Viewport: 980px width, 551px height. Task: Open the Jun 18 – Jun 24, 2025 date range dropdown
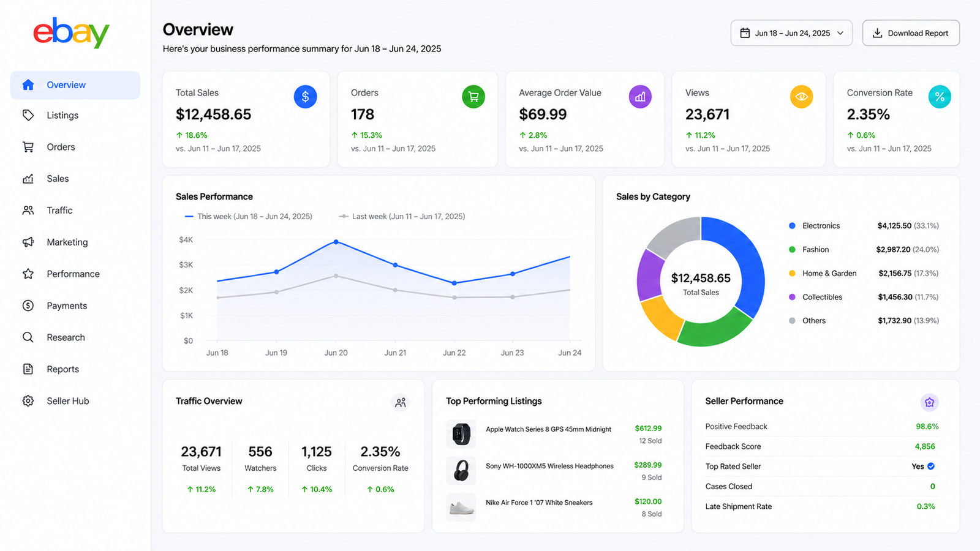tap(791, 33)
